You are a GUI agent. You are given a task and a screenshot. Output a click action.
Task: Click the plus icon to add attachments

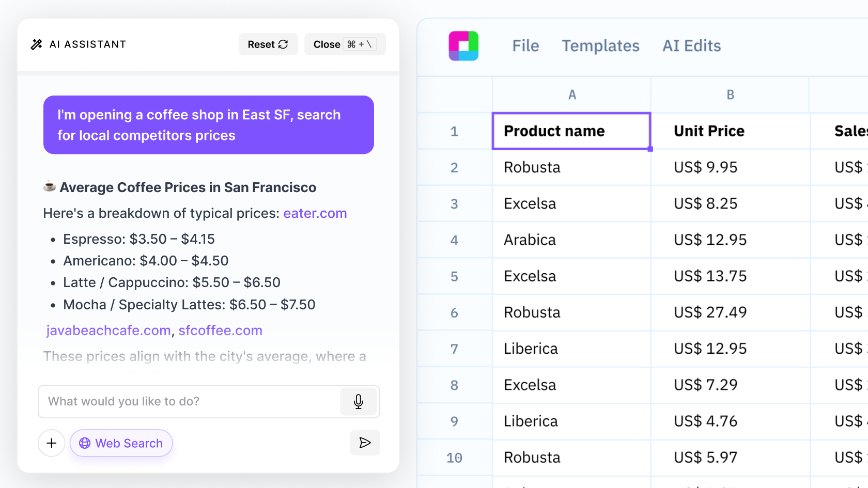(x=52, y=443)
